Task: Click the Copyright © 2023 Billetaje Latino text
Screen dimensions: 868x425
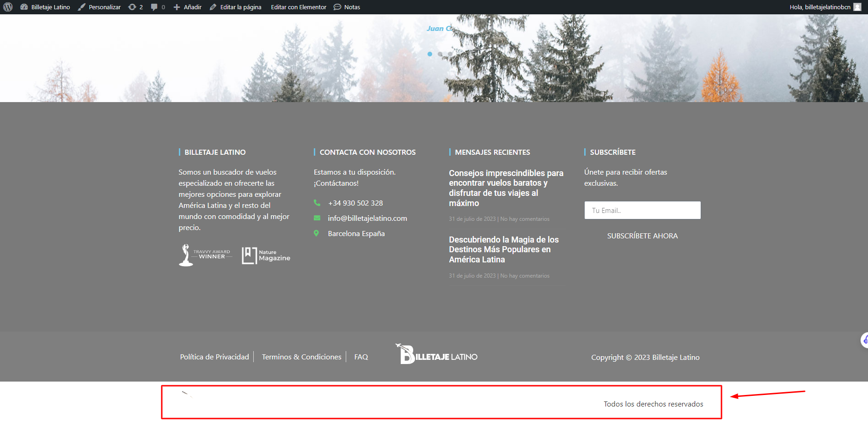Action: tap(645, 357)
